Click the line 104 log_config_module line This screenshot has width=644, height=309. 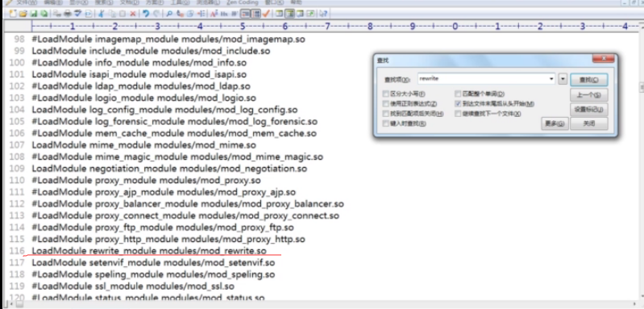[x=164, y=110]
